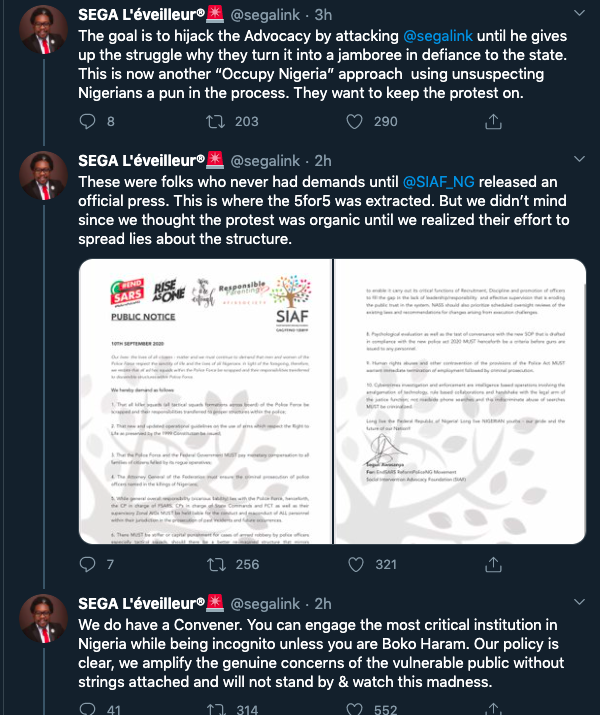The height and width of the screenshot is (715, 600).
Task: Open the @segalink mention link
Action: 438,36
